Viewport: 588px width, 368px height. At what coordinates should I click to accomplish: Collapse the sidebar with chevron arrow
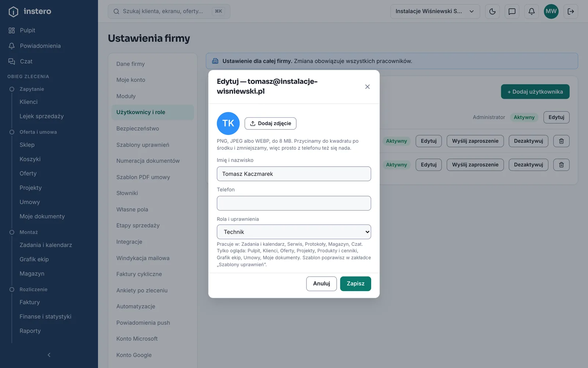[49, 355]
